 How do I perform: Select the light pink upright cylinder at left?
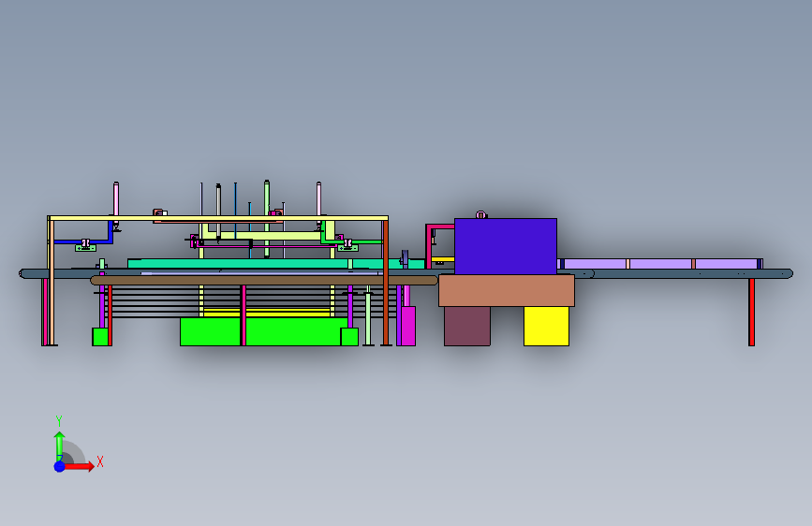coord(116,198)
